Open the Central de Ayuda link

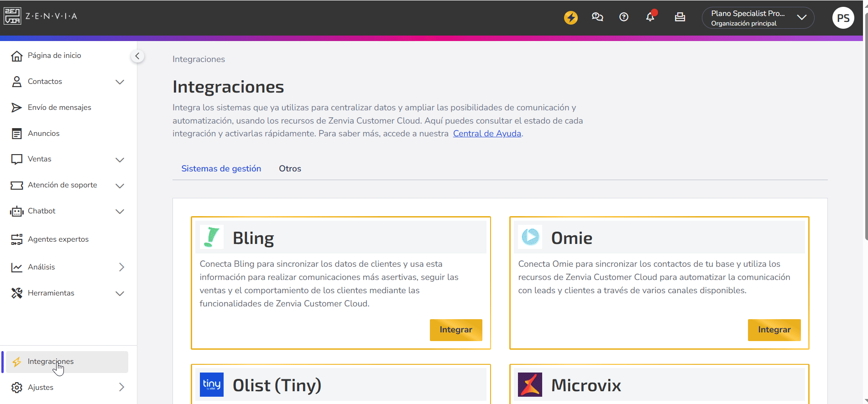coord(487,134)
